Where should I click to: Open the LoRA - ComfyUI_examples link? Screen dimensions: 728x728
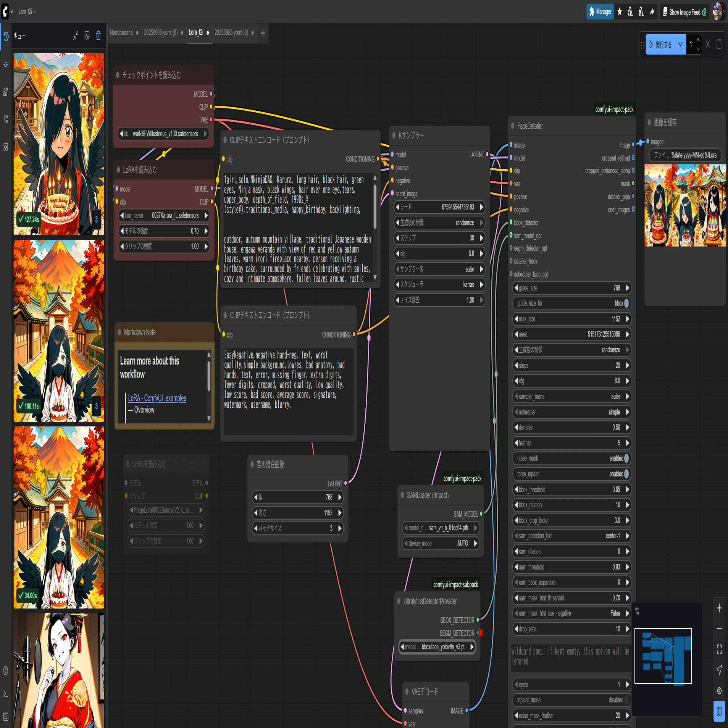tap(157, 398)
